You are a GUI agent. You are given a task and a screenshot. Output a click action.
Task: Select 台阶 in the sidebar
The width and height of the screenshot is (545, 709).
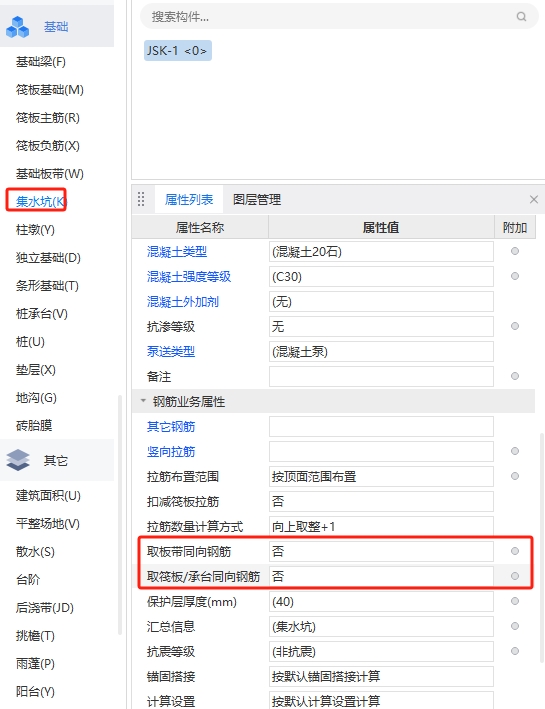point(28,580)
